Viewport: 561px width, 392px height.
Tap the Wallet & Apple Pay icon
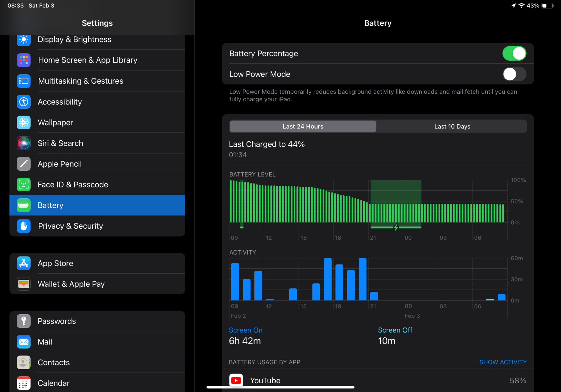pyautogui.click(x=24, y=284)
